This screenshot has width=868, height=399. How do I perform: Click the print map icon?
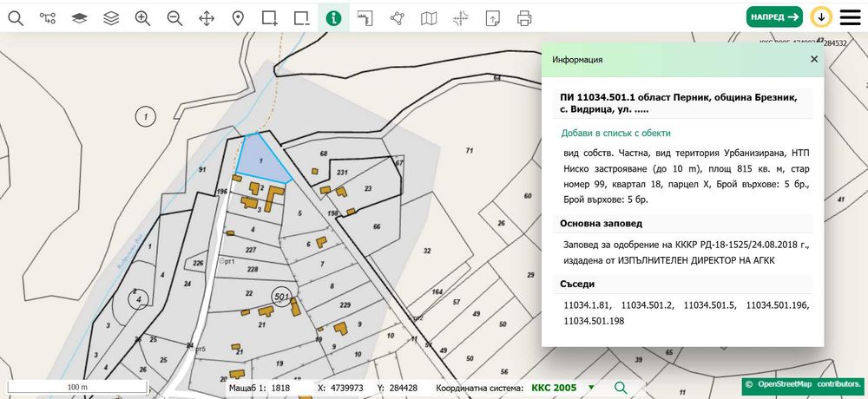pyautogui.click(x=524, y=17)
